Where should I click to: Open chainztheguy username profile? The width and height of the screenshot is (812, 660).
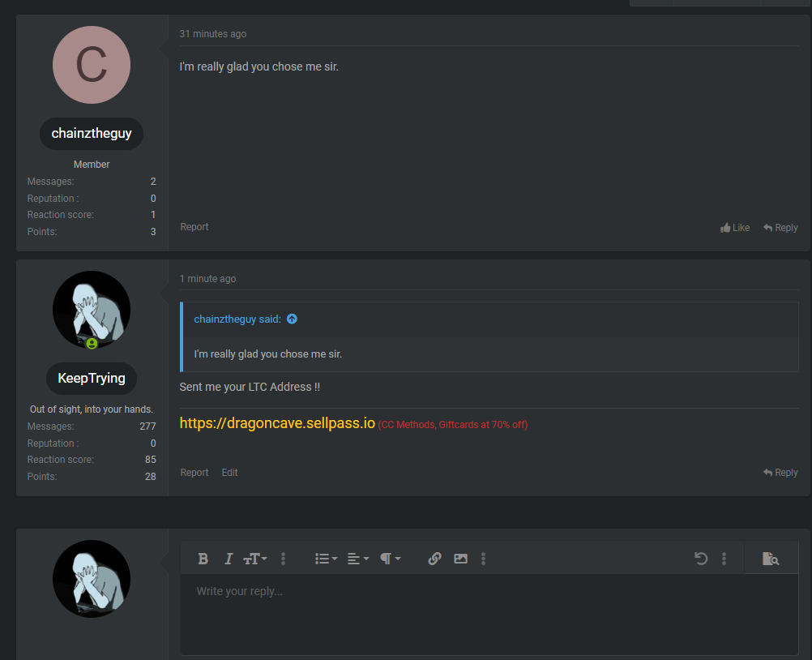tap(92, 134)
